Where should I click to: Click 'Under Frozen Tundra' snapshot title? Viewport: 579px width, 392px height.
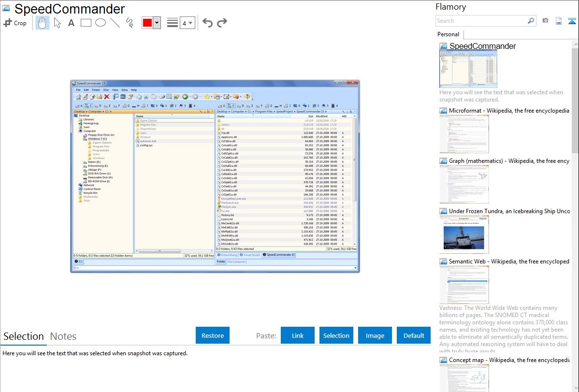point(509,211)
